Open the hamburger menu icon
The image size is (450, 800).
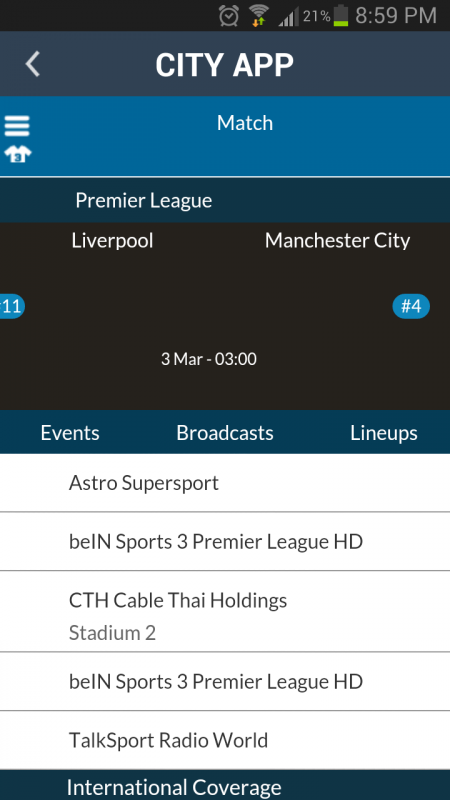(17, 126)
